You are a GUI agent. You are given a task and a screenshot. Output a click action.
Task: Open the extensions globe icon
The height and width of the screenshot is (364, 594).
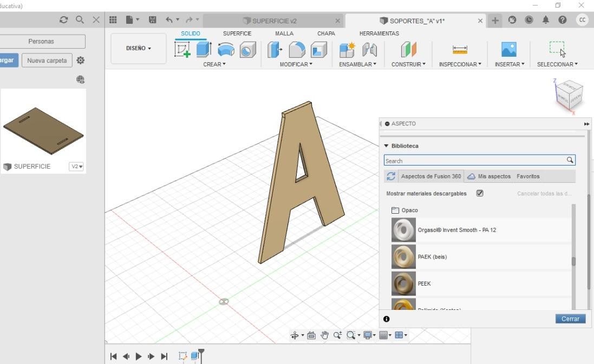pyautogui.click(x=512, y=20)
